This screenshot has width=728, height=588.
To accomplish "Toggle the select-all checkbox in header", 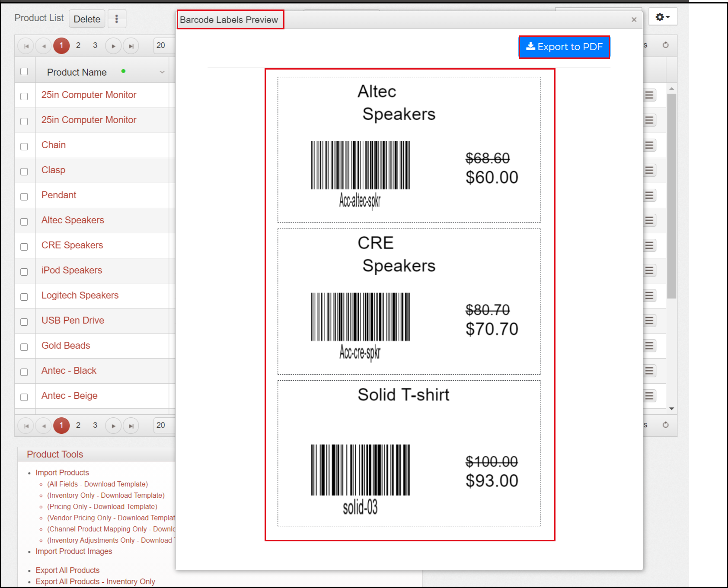I will 24,72.
